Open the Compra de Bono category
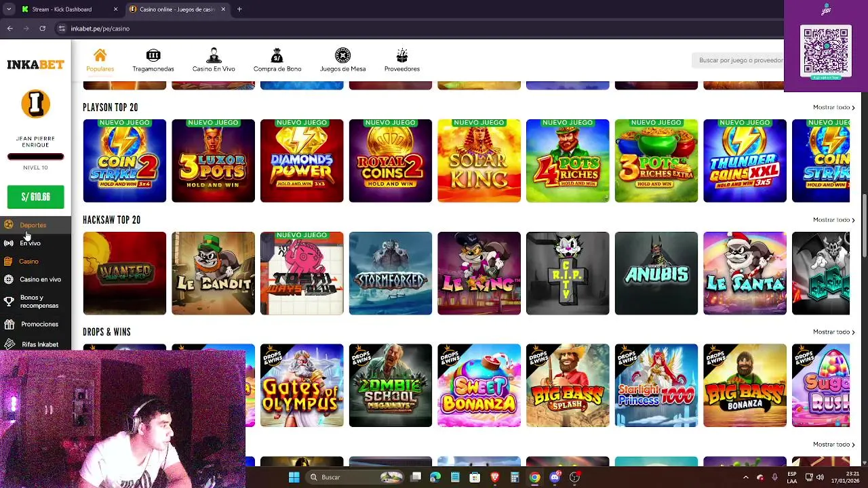This screenshot has height=488, width=868. 277,60
